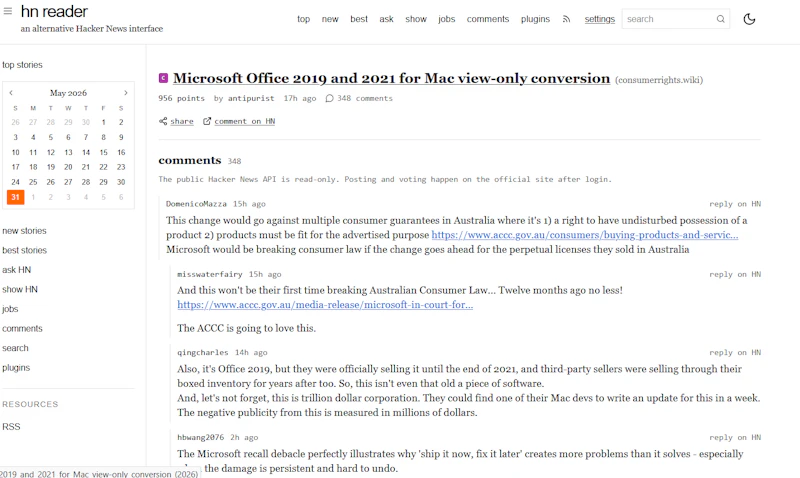
Task: Select May 15 in calendar
Action: (104, 152)
